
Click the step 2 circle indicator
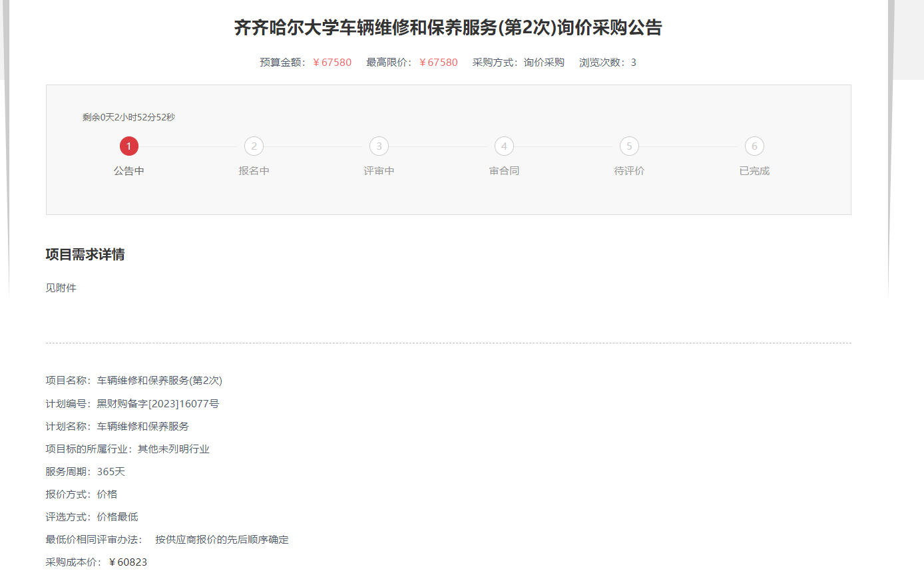point(254,146)
